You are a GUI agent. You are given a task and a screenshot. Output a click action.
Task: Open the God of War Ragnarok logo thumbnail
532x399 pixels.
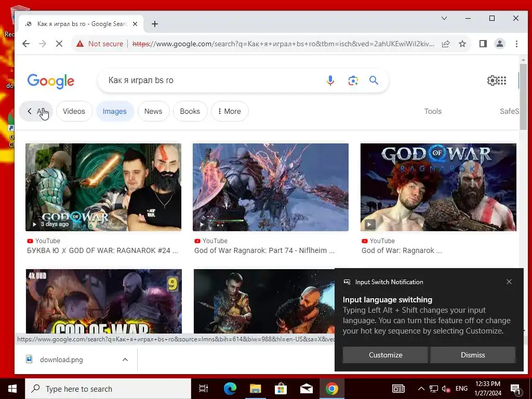[x=438, y=187]
